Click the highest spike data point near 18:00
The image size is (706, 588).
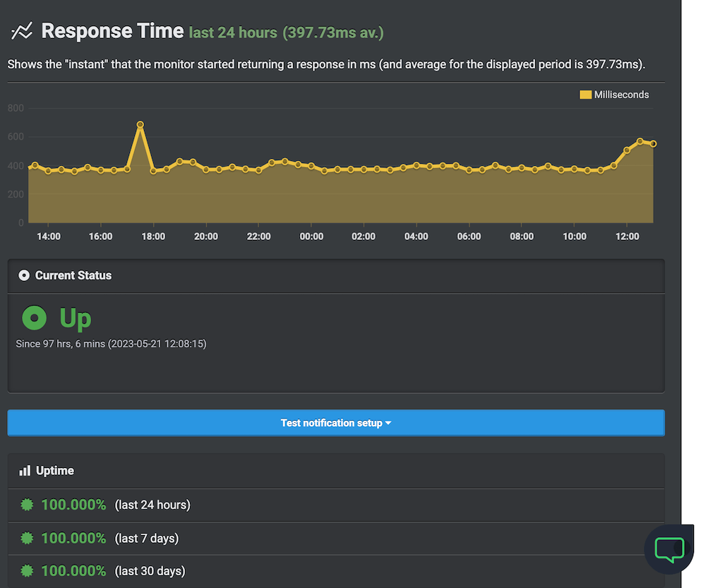(x=140, y=125)
